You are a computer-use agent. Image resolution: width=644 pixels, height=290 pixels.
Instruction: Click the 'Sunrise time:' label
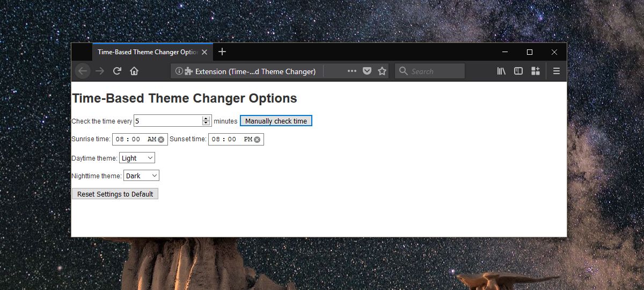point(91,139)
